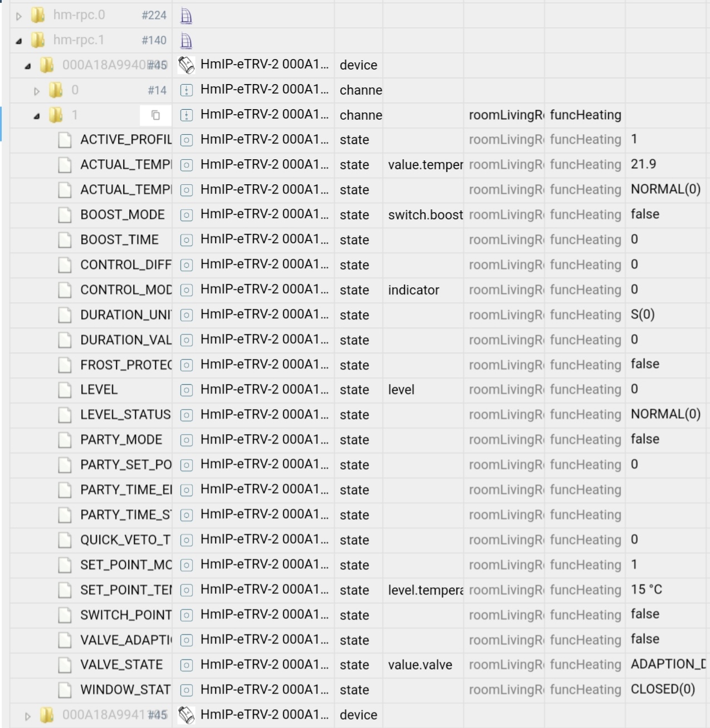Select the DURATION_VAL tree item

pos(126,340)
